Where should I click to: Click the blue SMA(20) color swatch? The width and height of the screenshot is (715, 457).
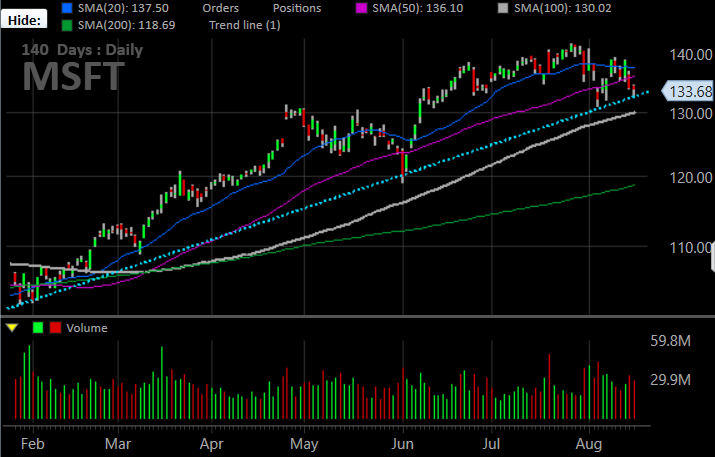(67, 8)
